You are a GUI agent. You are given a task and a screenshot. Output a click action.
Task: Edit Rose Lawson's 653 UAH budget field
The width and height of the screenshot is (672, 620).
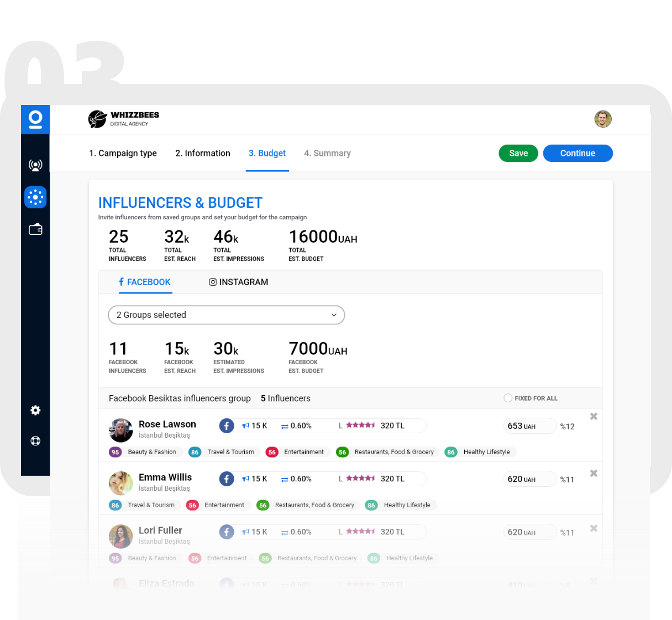click(x=529, y=426)
